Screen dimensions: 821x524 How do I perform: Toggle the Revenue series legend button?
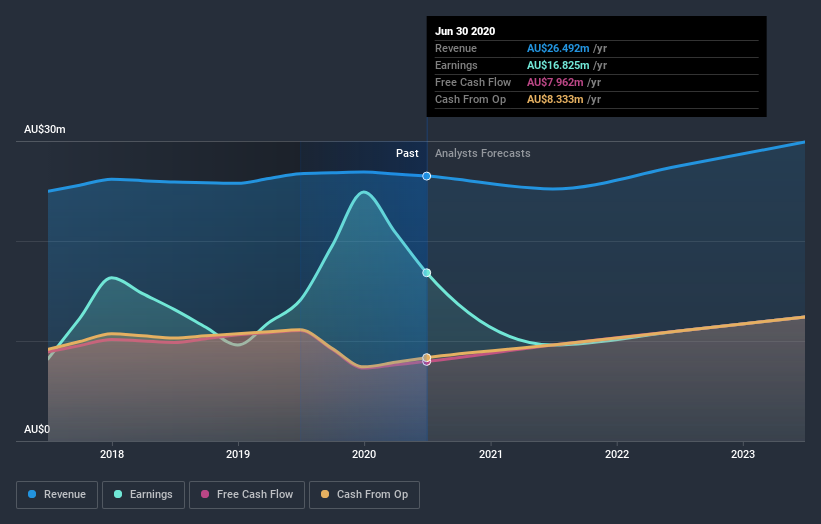tap(57, 495)
